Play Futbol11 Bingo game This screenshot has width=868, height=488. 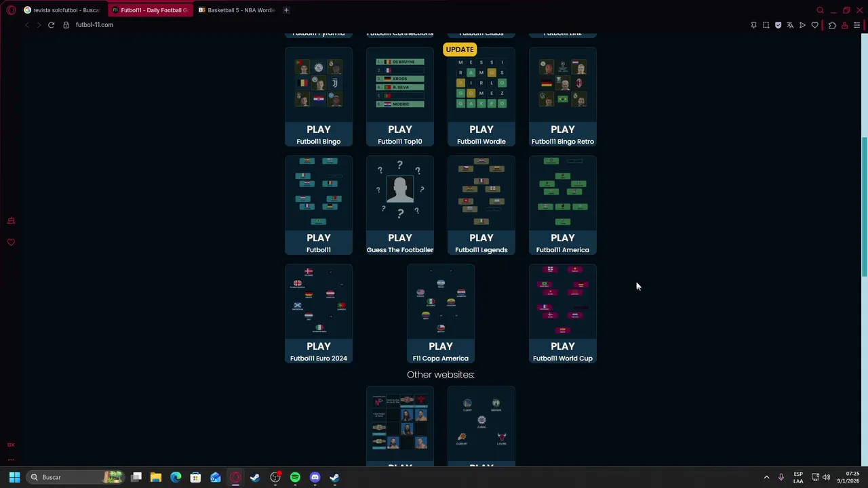[x=319, y=134]
